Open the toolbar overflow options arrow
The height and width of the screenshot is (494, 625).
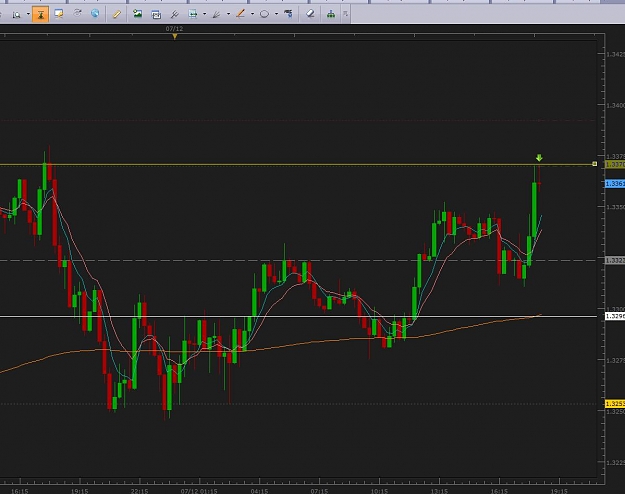tap(346, 14)
